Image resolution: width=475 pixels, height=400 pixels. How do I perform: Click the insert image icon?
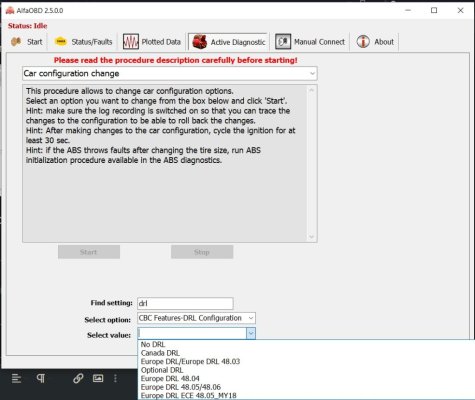(x=98, y=378)
